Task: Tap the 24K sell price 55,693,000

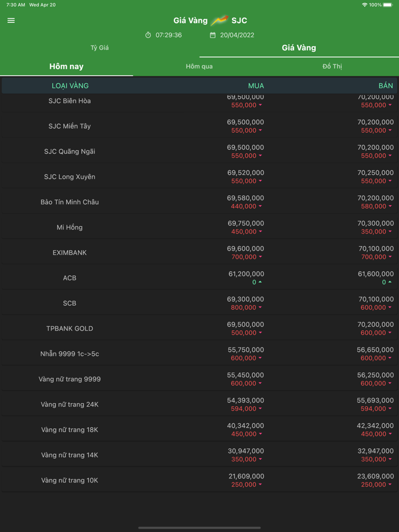Action: (376, 400)
